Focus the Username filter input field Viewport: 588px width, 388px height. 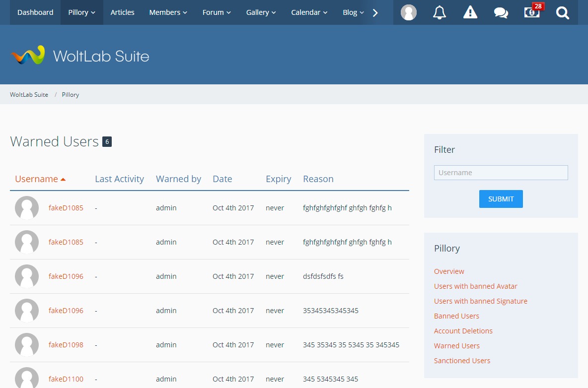pos(501,173)
